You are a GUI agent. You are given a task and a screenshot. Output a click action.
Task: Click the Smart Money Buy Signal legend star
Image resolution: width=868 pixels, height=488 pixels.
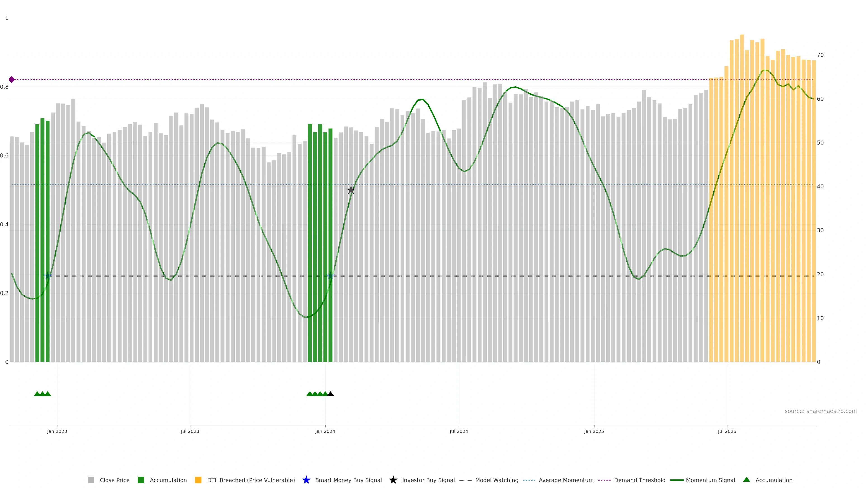point(306,480)
